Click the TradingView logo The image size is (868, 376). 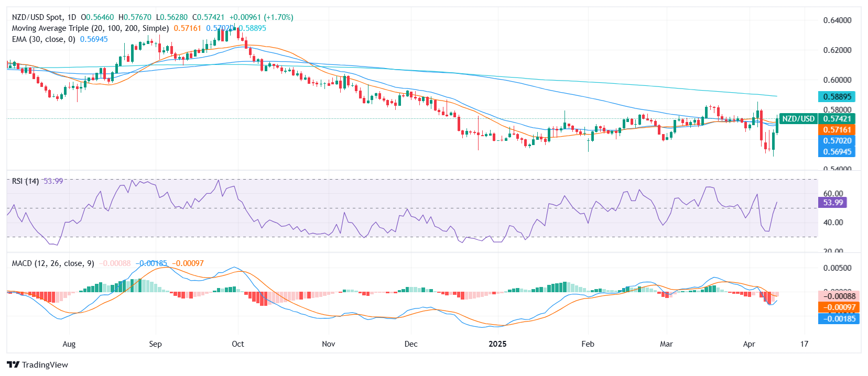click(x=38, y=364)
